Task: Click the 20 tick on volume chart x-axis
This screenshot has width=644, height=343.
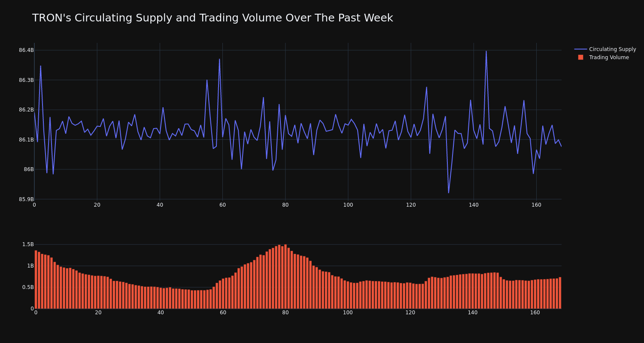Action: tap(98, 313)
